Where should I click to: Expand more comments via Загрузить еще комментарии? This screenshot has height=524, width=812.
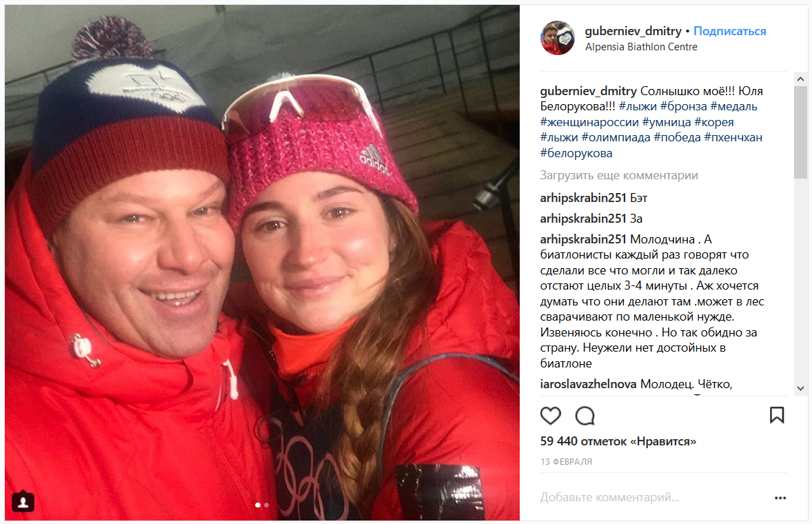pyautogui.click(x=619, y=176)
